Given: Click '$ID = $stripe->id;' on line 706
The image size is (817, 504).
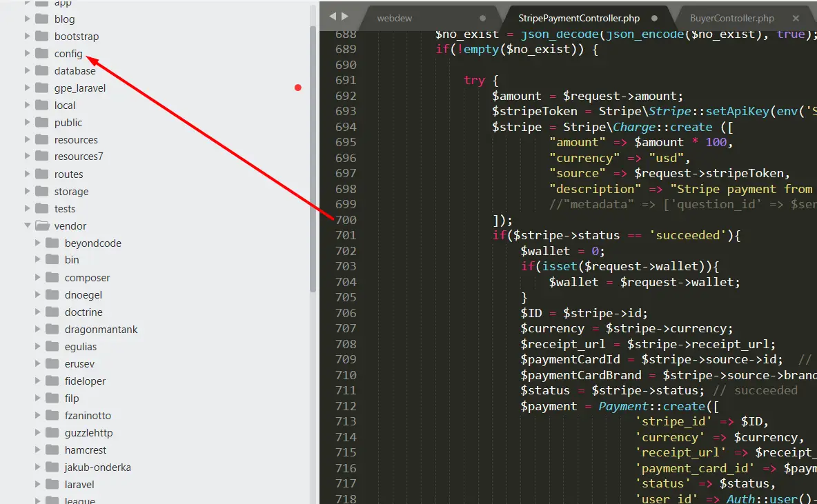Looking at the screenshot, I should tap(584, 313).
